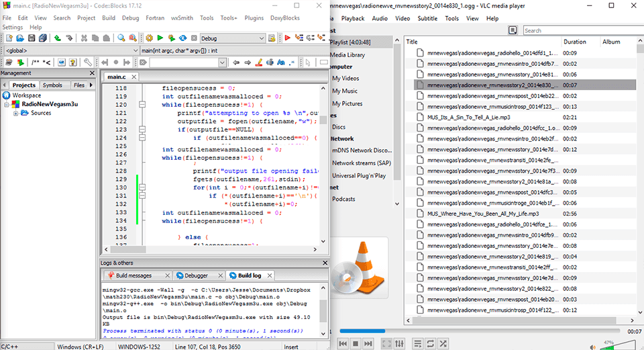
Task: Click the Save all files icon
Action: coord(43,38)
